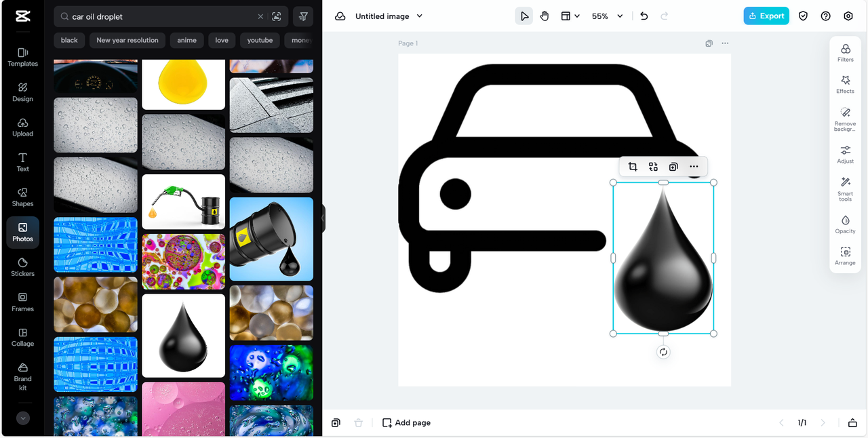The height and width of the screenshot is (438, 868).
Task: Open the Upload panel
Action: (x=22, y=127)
